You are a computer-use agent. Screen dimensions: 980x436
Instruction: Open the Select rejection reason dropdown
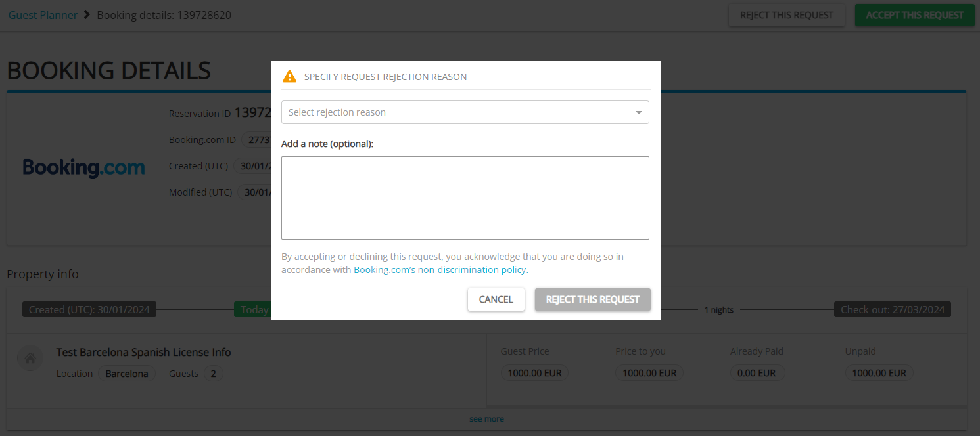pyautogui.click(x=465, y=112)
